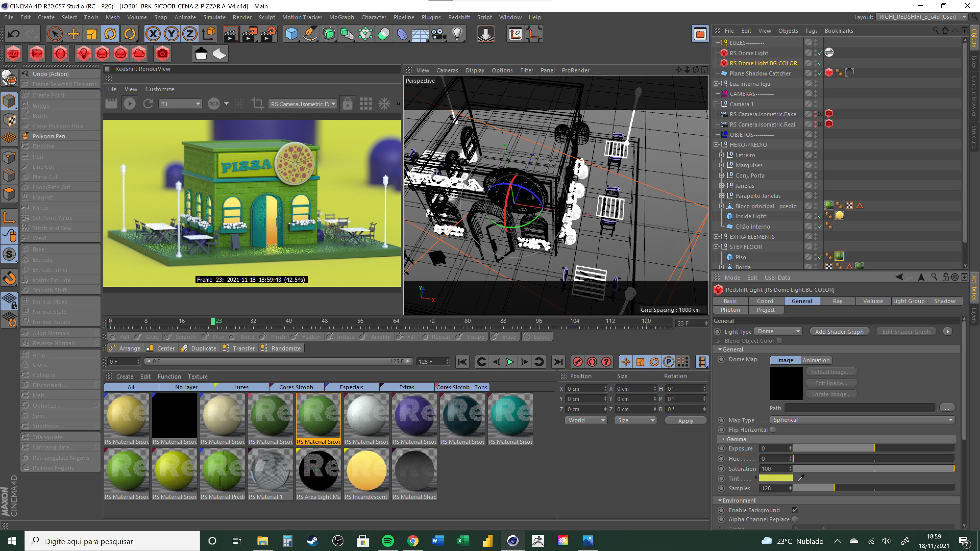Click the Render to Picture Viewer icon

(x=249, y=34)
